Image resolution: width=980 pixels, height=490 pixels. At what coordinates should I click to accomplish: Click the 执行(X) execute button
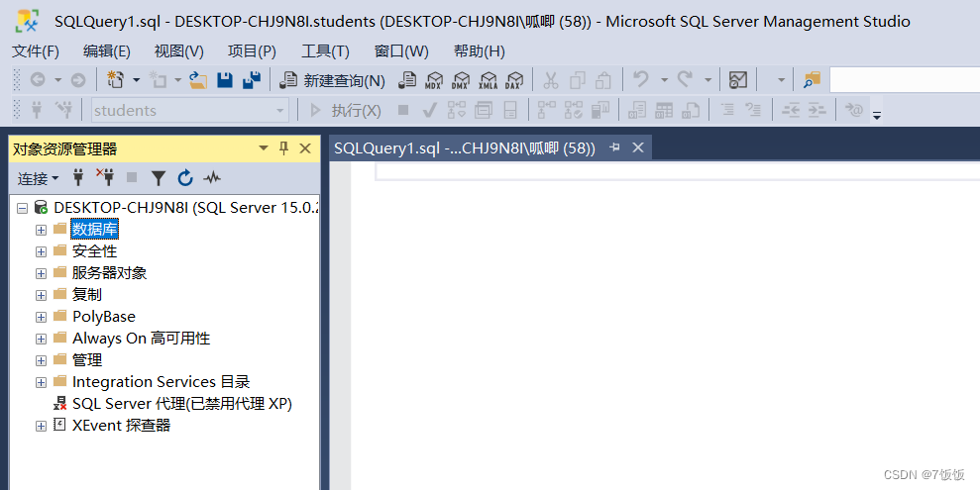pos(345,111)
